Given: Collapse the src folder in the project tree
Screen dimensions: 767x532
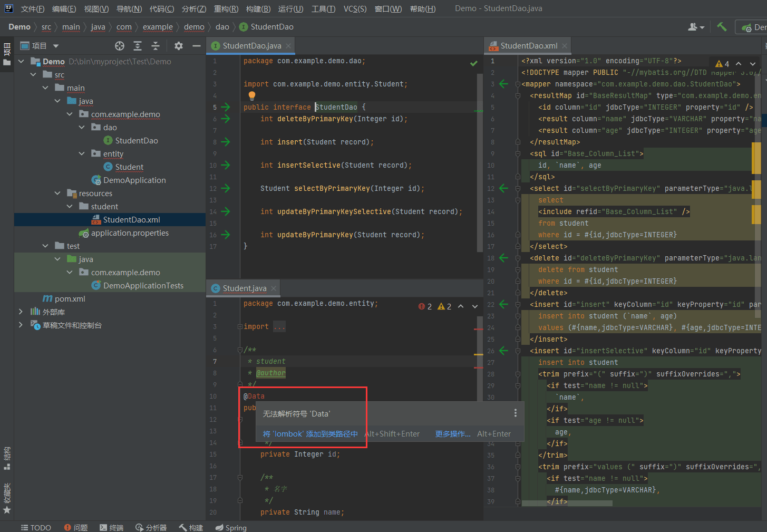Looking at the screenshot, I should tap(33, 74).
